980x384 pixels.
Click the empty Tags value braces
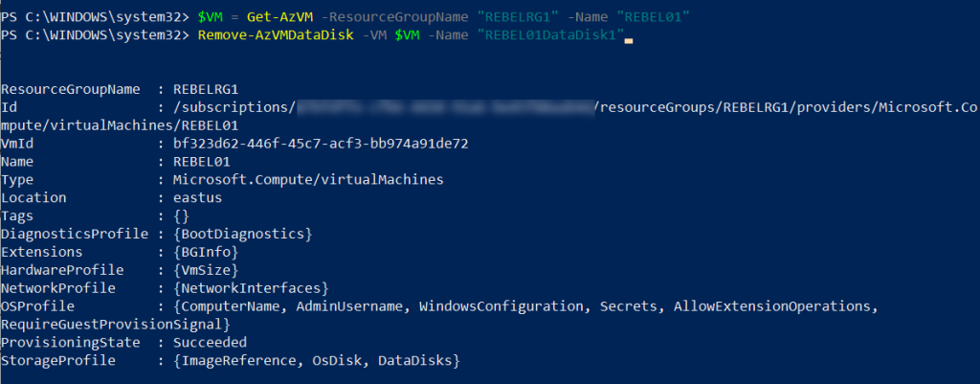(x=182, y=215)
